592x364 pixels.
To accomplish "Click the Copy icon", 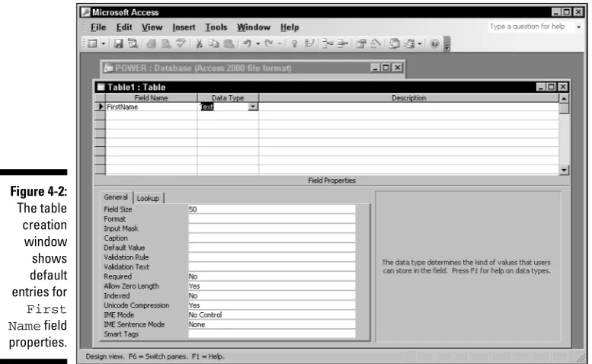I will click(213, 43).
